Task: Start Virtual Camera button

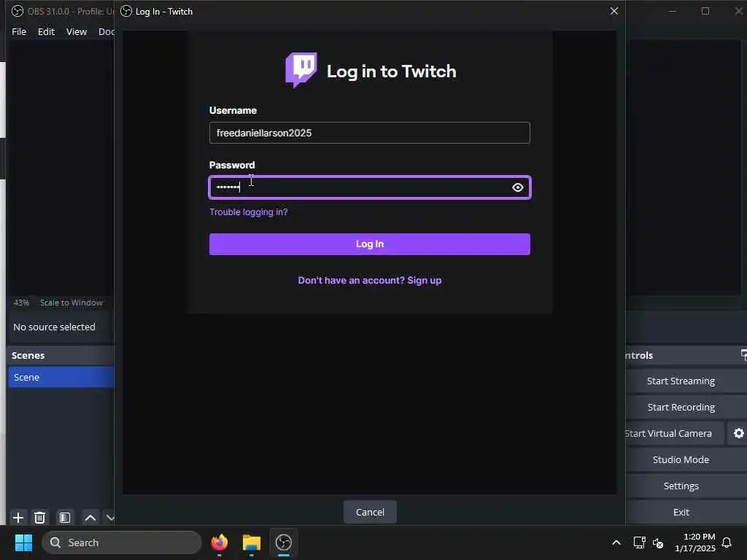Action: pyautogui.click(x=673, y=433)
